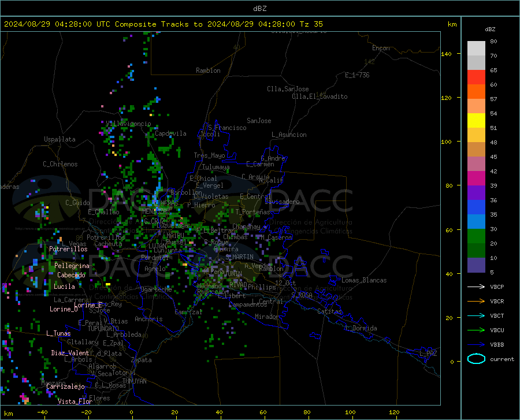Viewport: 520px width, 420px height.
Task: Click the orange VBCR arrow icon
Action: pos(476,302)
